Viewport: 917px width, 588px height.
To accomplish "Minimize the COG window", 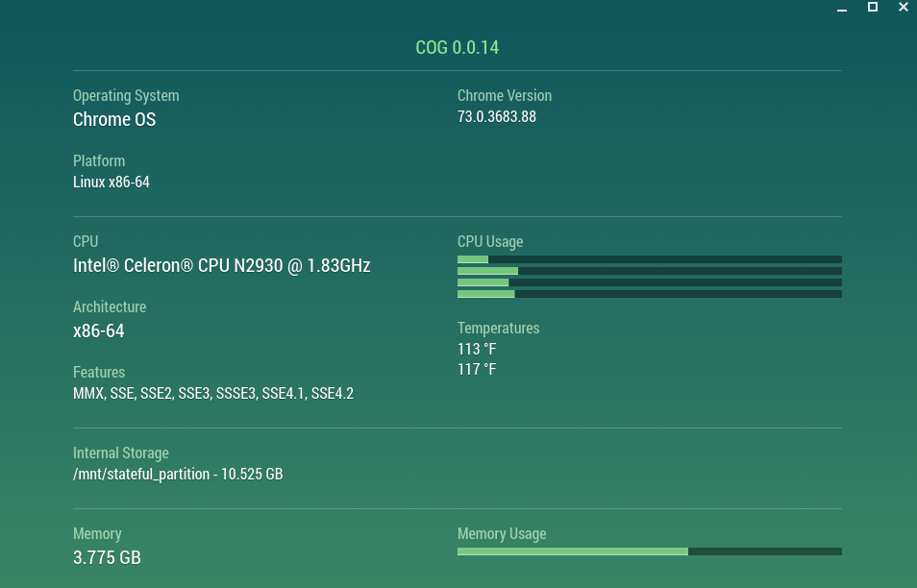I will (842, 8).
